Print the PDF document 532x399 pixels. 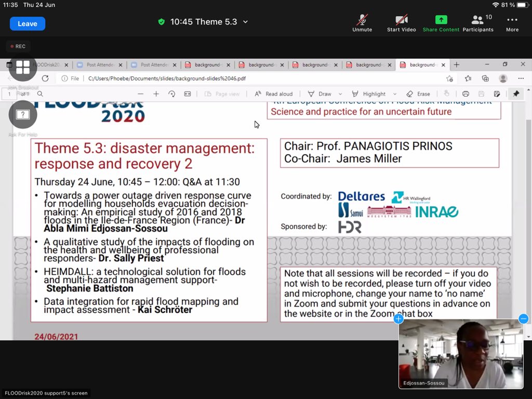pos(465,94)
